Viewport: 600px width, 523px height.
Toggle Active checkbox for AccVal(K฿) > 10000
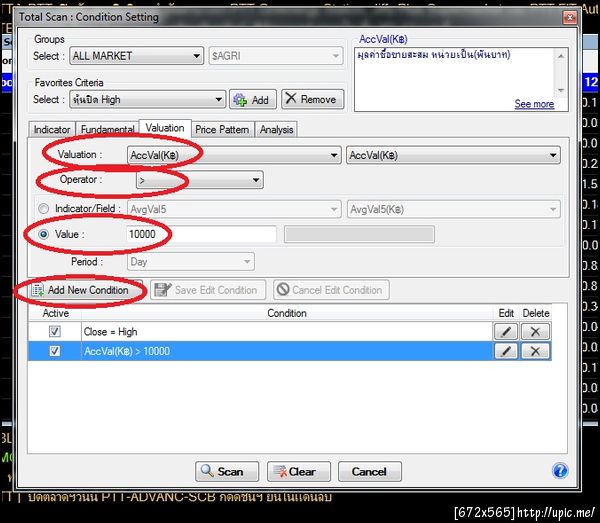(x=55, y=351)
